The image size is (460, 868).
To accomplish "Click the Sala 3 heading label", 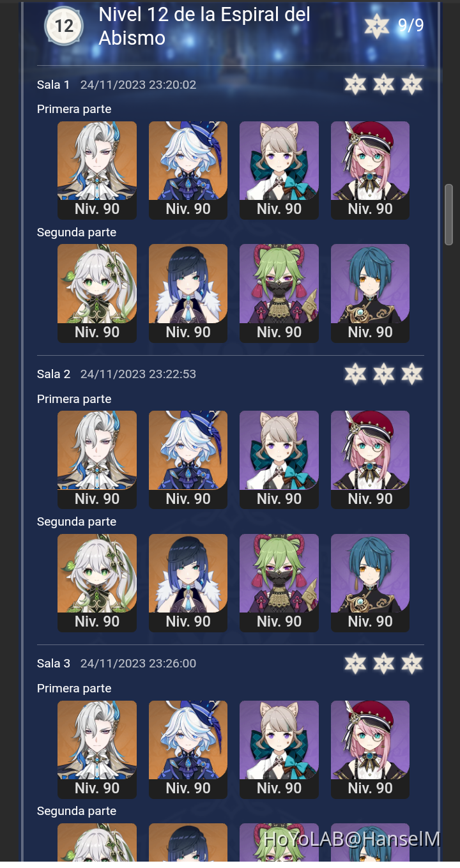I will pyautogui.click(x=54, y=664).
